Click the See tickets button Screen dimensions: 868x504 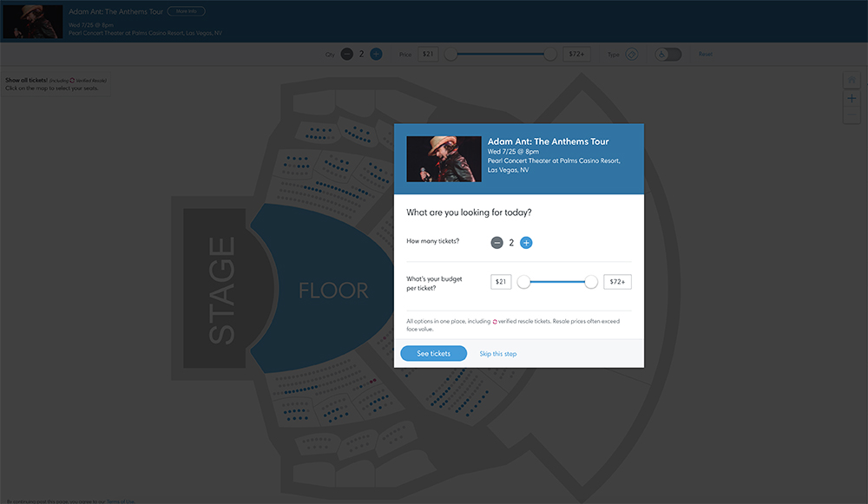(x=433, y=354)
